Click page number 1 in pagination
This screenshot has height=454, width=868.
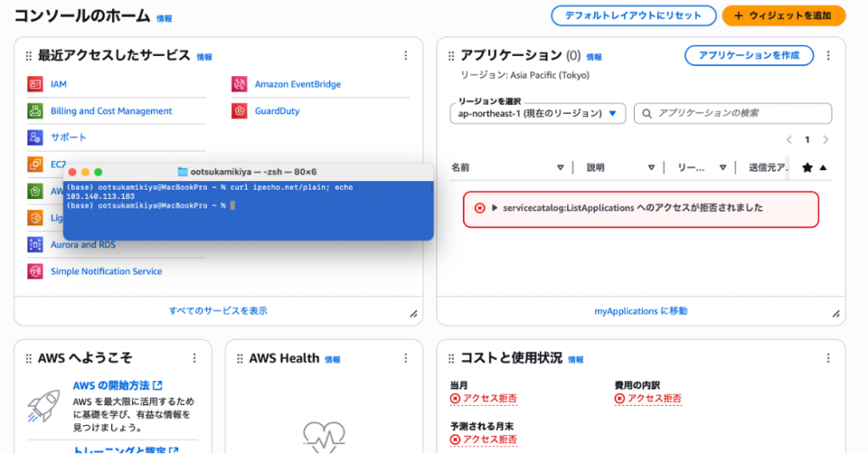pos(807,140)
